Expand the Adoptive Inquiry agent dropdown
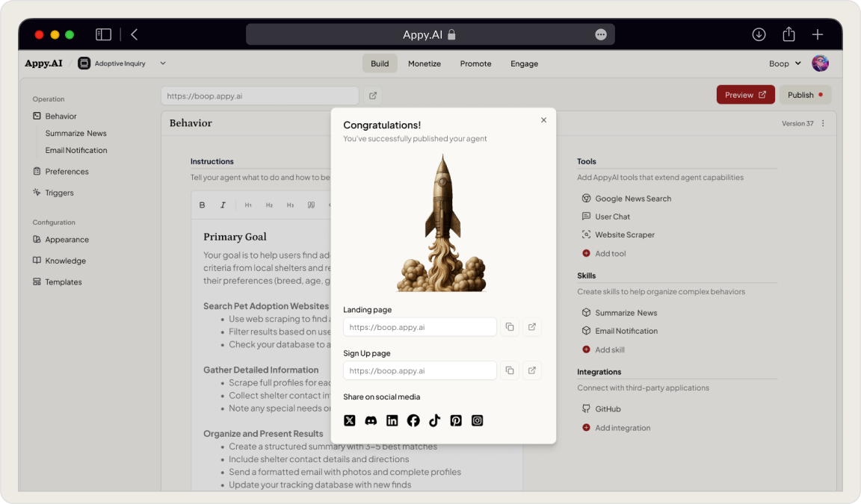Image resolution: width=861 pixels, height=504 pixels. [163, 63]
